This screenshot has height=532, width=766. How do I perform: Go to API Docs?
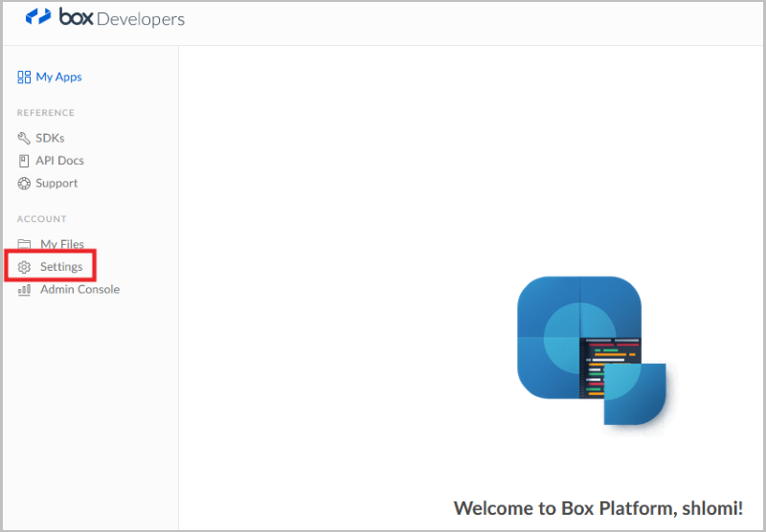click(59, 161)
